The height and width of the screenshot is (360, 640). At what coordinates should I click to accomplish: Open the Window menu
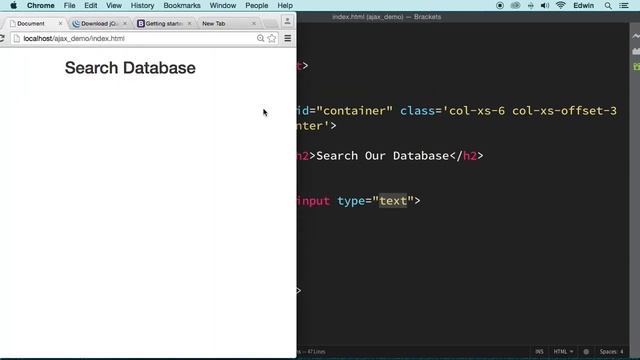(222, 5)
